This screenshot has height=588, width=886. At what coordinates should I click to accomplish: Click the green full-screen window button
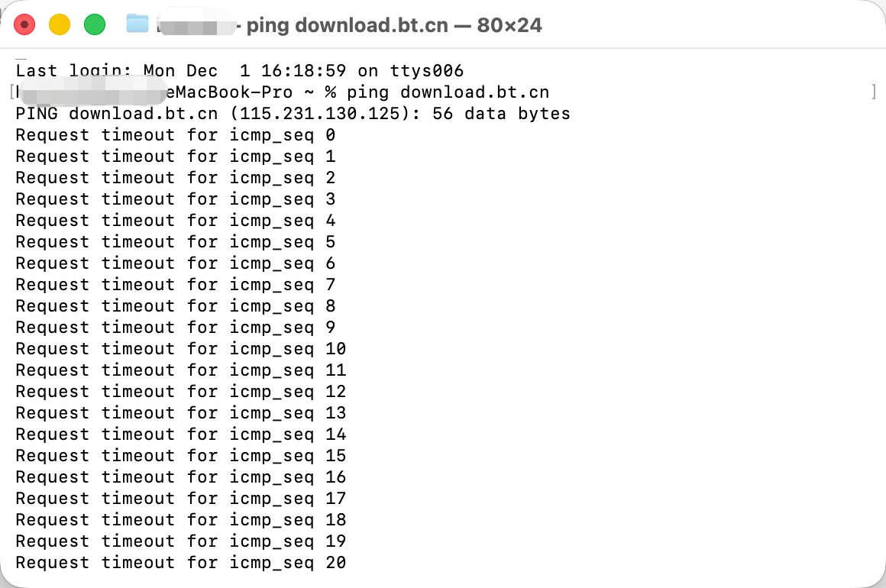pyautogui.click(x=95, y=24)
